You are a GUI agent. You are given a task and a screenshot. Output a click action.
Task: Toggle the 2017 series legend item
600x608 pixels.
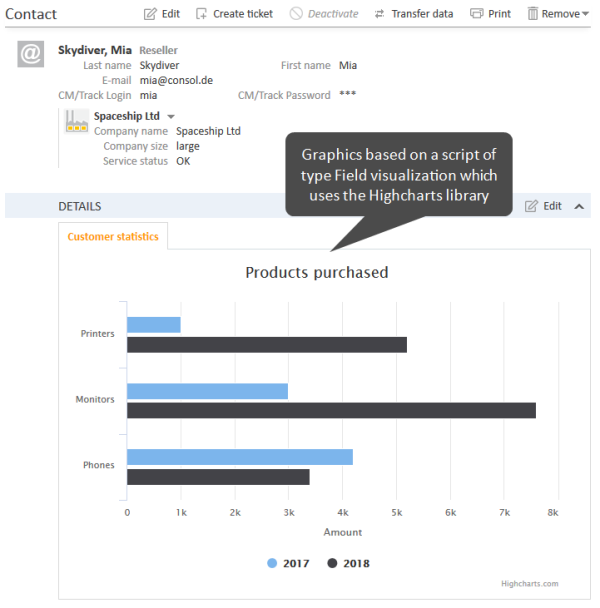288,563
